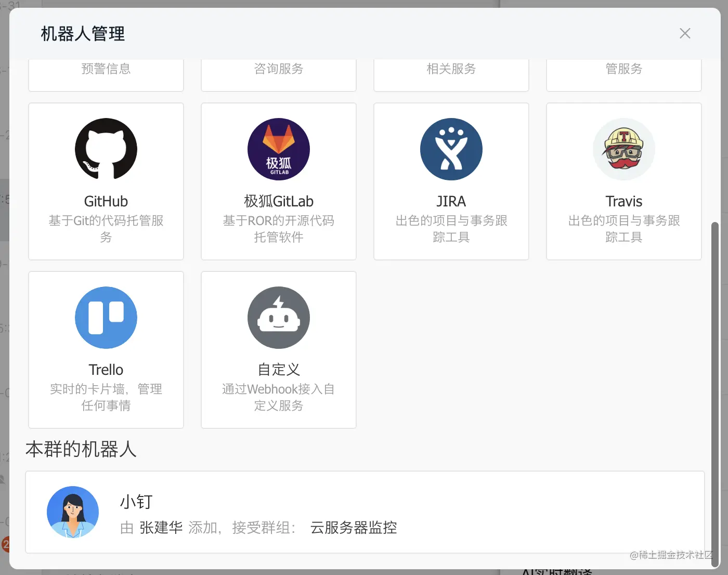Pick the Travis mascot icon
The image size is (728, 575).
(x=624, y=149)
